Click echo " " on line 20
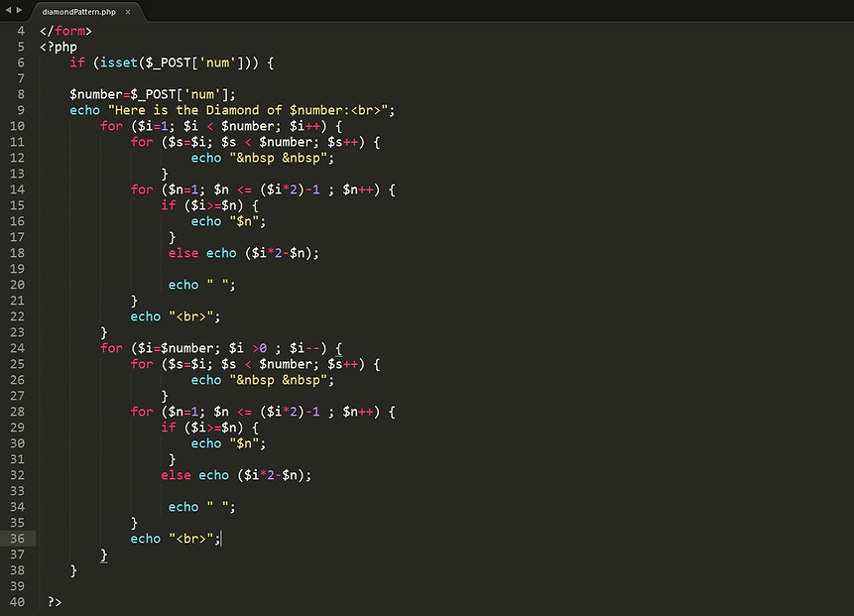Viewport: 854px width, 616px height. 201,285
